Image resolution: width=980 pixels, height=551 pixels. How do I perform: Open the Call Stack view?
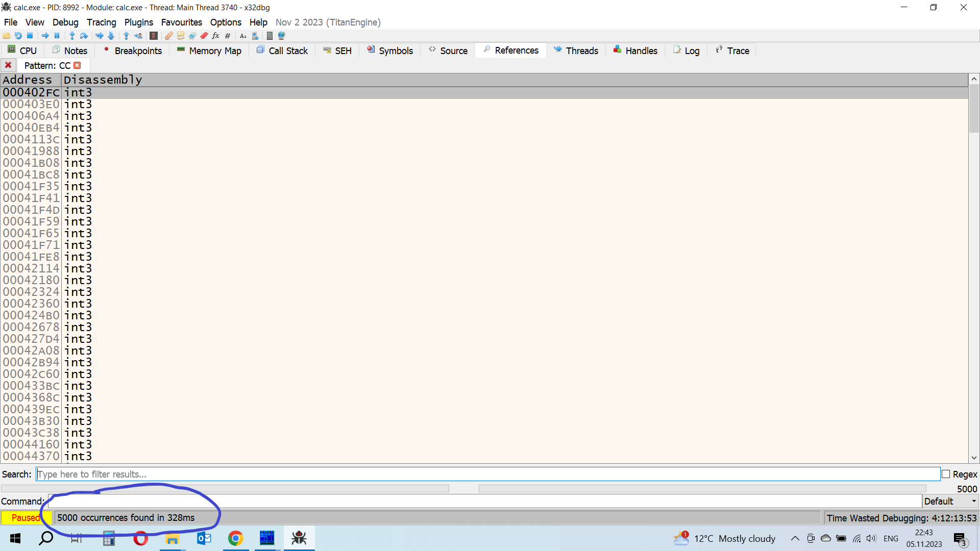pyautogui.click(x=282, y=51)
